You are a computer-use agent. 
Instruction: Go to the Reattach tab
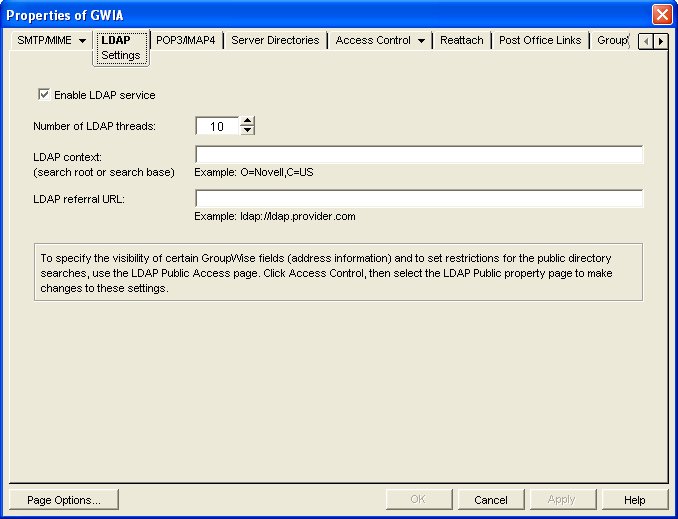[x=461, y=40]
